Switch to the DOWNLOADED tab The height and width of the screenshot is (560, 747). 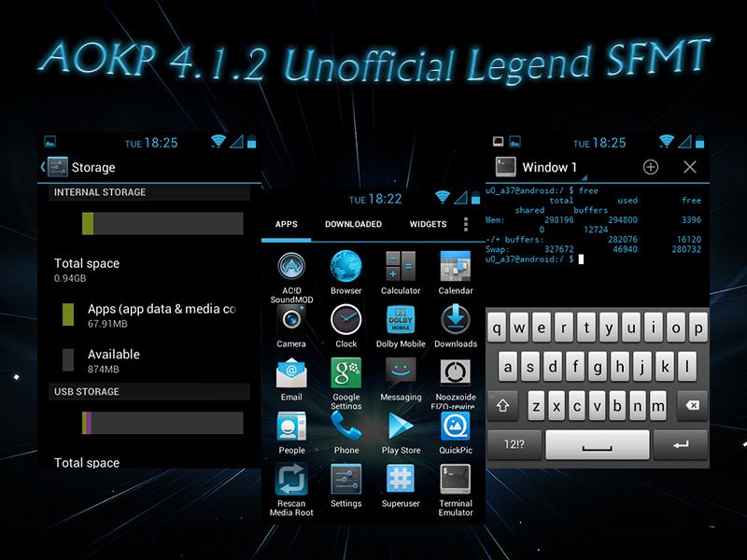354,224
